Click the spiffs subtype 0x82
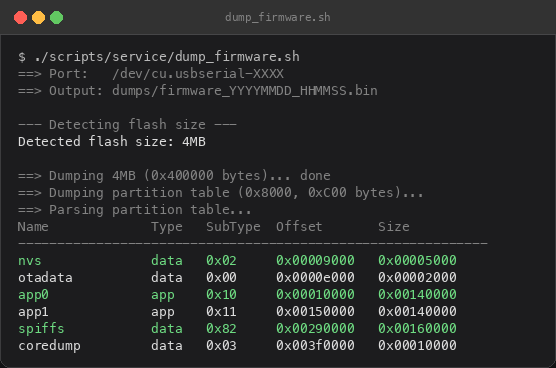 click(x=221, y=329)
